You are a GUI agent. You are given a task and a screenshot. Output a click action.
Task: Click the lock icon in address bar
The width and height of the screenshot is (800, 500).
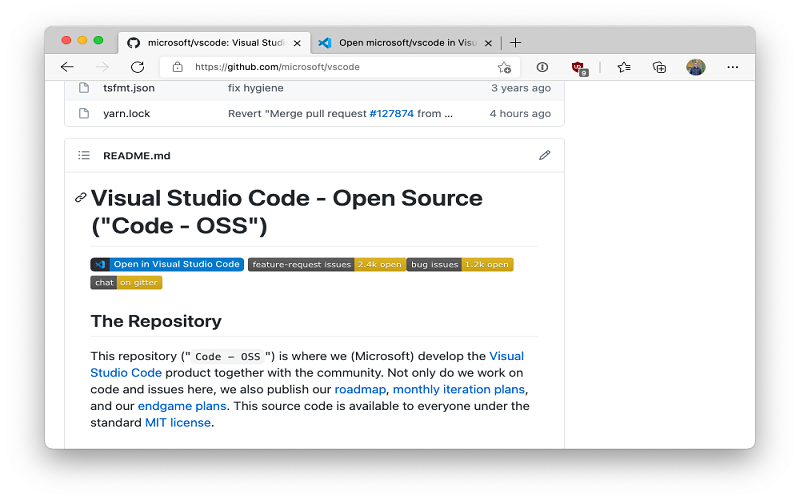tap(177, 67)
